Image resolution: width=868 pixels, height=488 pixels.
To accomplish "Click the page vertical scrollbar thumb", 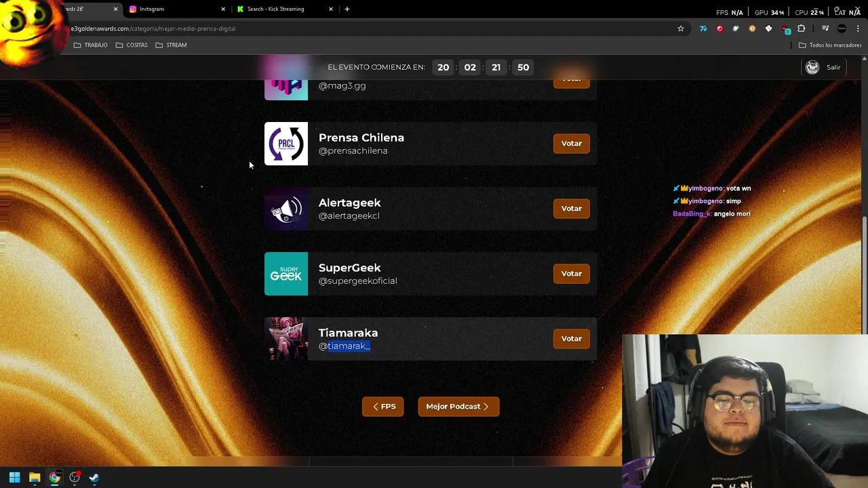I will coord(864,274).
